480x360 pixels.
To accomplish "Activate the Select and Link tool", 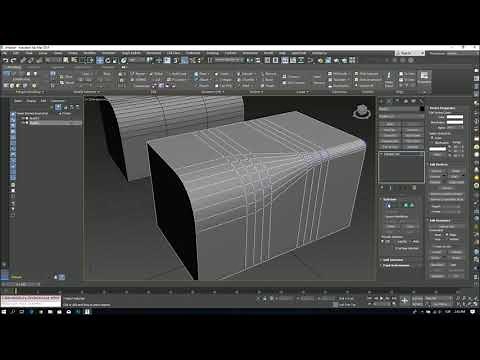I will point(23,60).
